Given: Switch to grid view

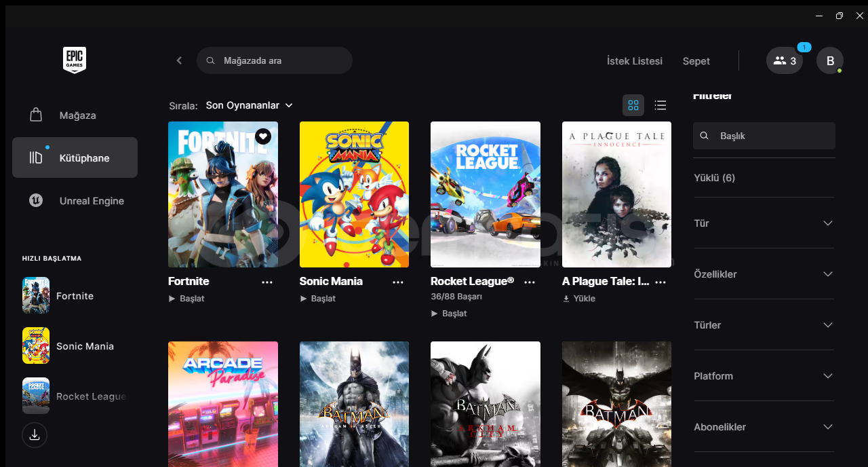Looking at the screenshot, I should [633, 105].
